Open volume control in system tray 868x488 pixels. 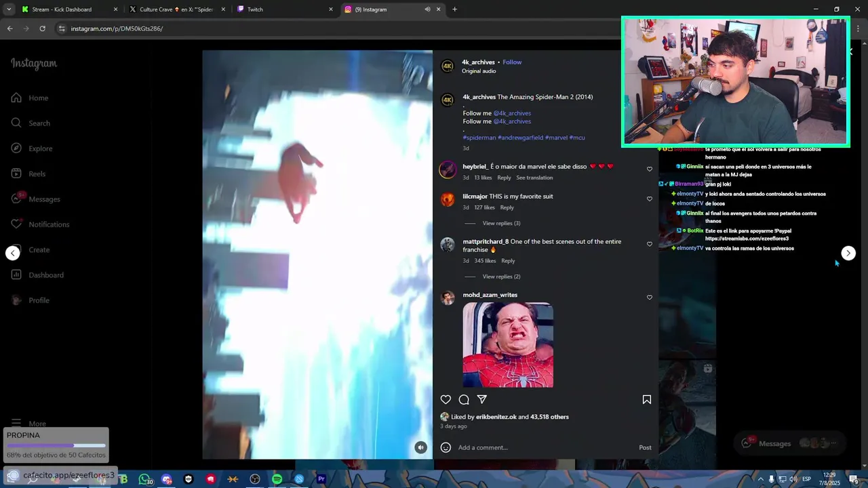(793, 479)
